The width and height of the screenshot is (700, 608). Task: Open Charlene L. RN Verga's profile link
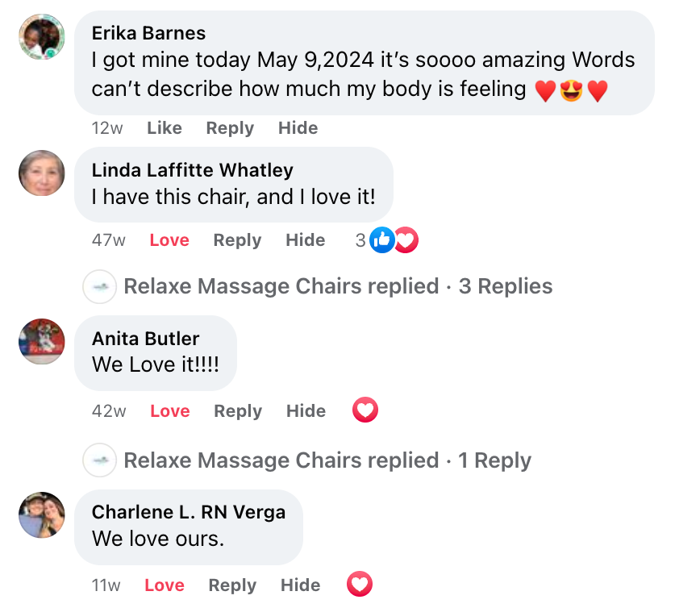click(x=188, y=512)
